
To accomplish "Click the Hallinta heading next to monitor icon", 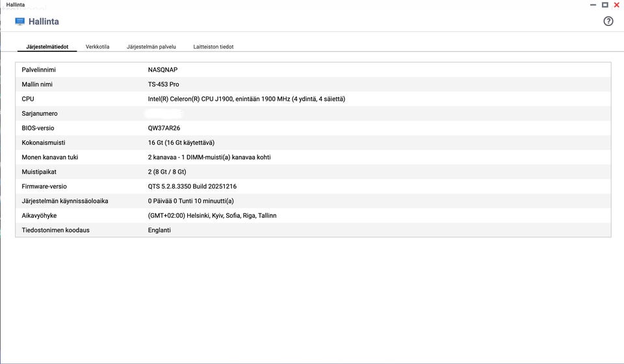I will (44, 21).
